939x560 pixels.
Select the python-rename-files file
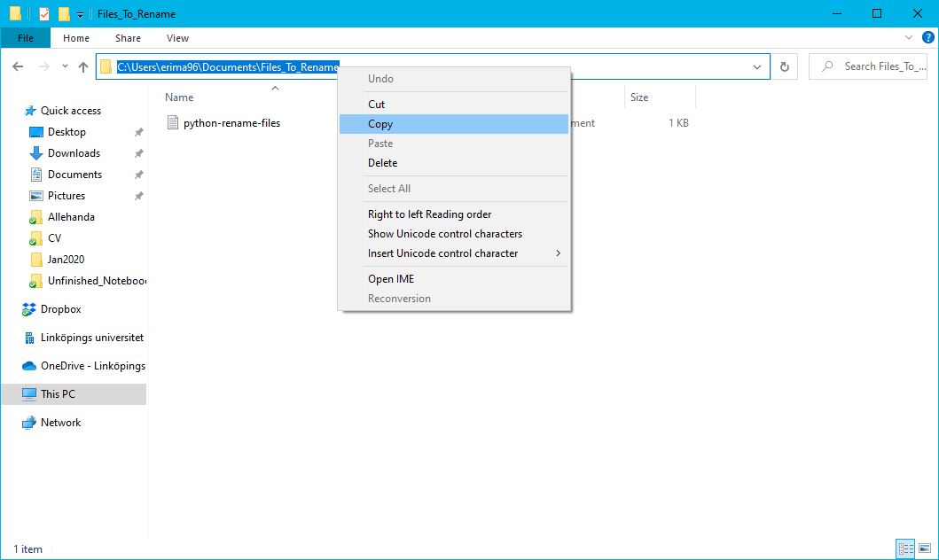pos(231,123)
